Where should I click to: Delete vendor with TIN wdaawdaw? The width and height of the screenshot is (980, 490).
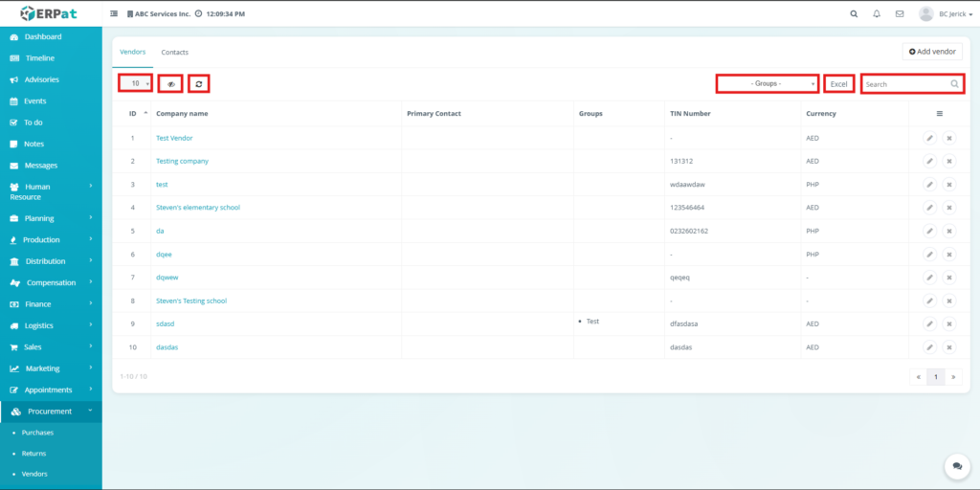pyautogui.click(x=948, y=185)
